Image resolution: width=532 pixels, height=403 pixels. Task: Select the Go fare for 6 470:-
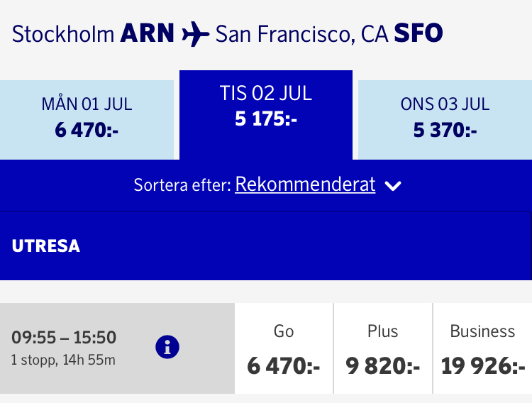pos(284,349)
